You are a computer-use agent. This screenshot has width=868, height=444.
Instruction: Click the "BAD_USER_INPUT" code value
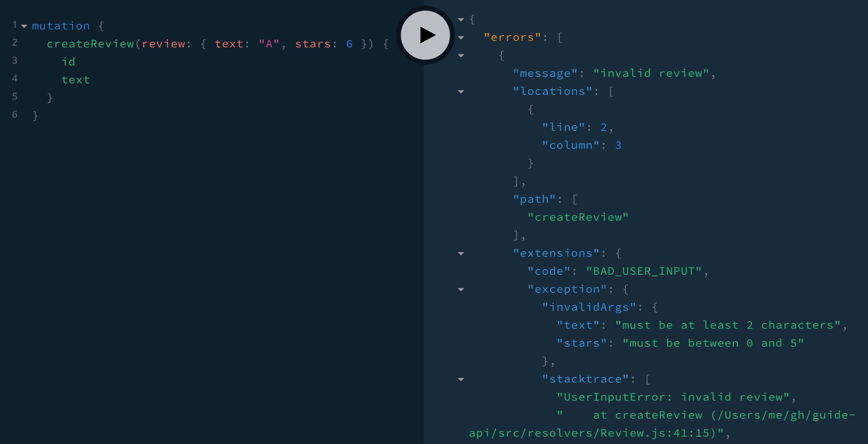(644, 271)
